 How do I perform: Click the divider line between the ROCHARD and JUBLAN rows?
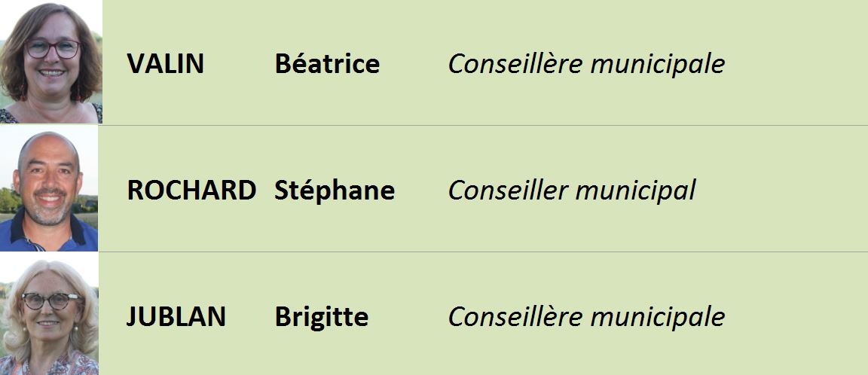pos(483,252)
